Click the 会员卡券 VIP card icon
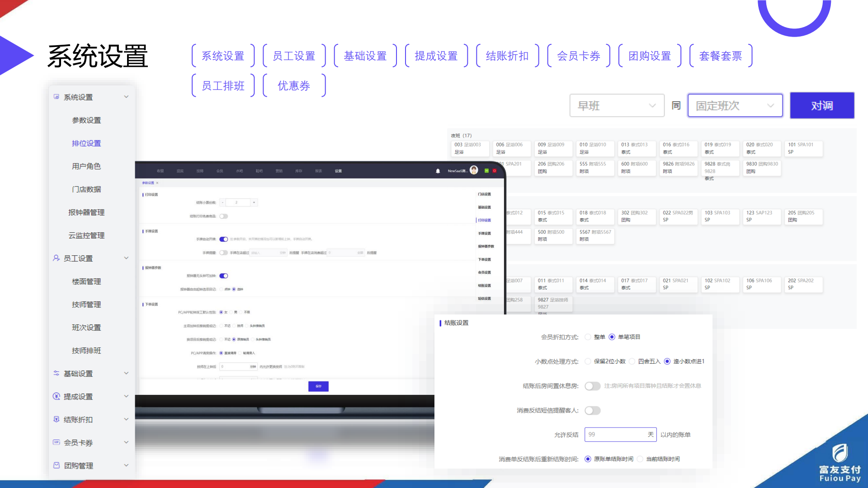This screenshot has height=488, width=868. (57, 442)
